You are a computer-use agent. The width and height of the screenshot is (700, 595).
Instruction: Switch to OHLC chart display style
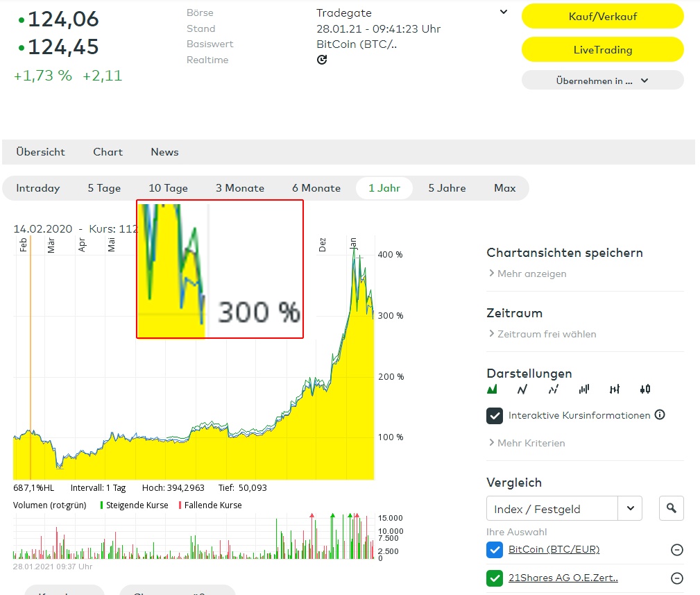coord(614,389)
